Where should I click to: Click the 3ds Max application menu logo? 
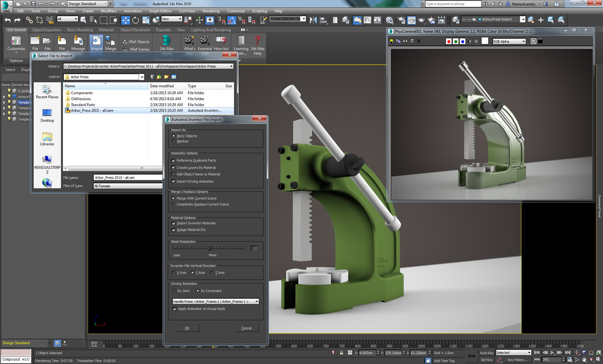[6, 6]
